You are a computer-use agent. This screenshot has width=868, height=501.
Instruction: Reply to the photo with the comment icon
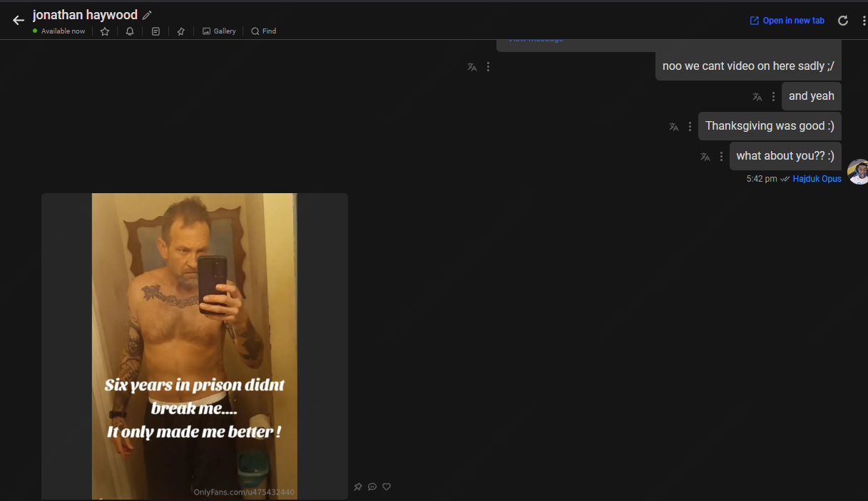(372, 486)
